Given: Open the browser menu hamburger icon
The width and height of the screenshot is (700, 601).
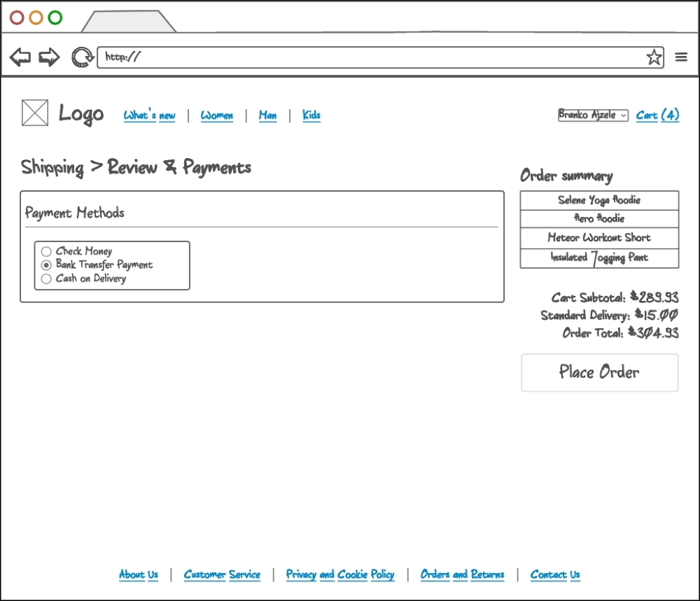Looking at the screenshot, I should click(681, 57).
